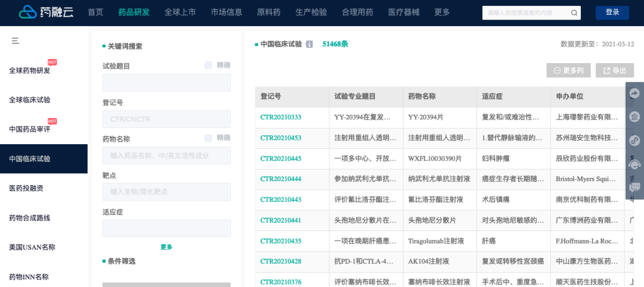The height and width of the screenshot is (287, 644).
Task: Click the chat feedback icon in floating bar
Action: (x=634, y=188)
